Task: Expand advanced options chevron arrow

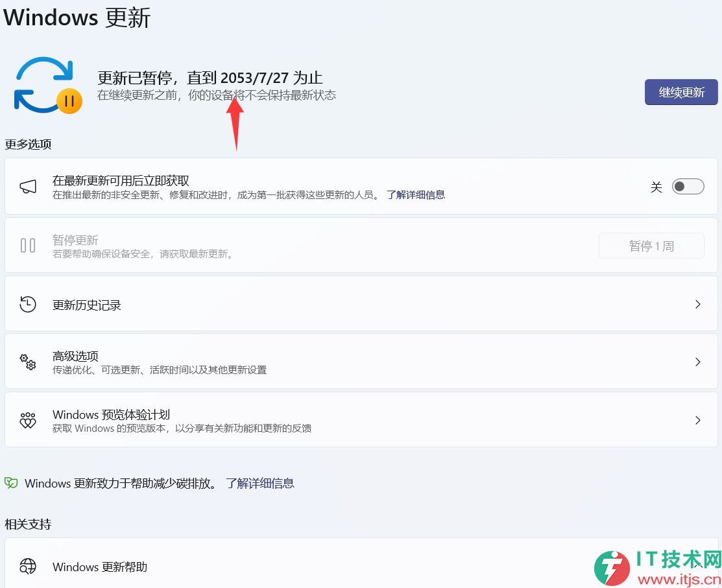Action: pyautogui.click(x=698, y=362)
